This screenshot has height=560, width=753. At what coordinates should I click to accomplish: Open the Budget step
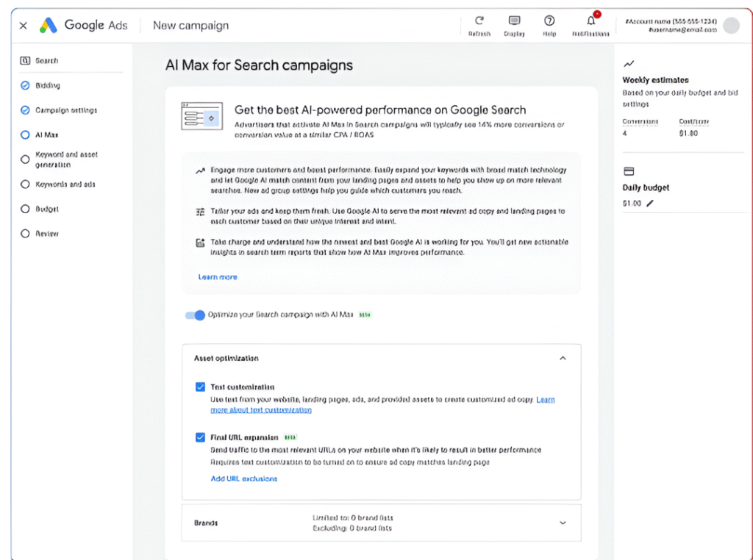tap(40, 209)
